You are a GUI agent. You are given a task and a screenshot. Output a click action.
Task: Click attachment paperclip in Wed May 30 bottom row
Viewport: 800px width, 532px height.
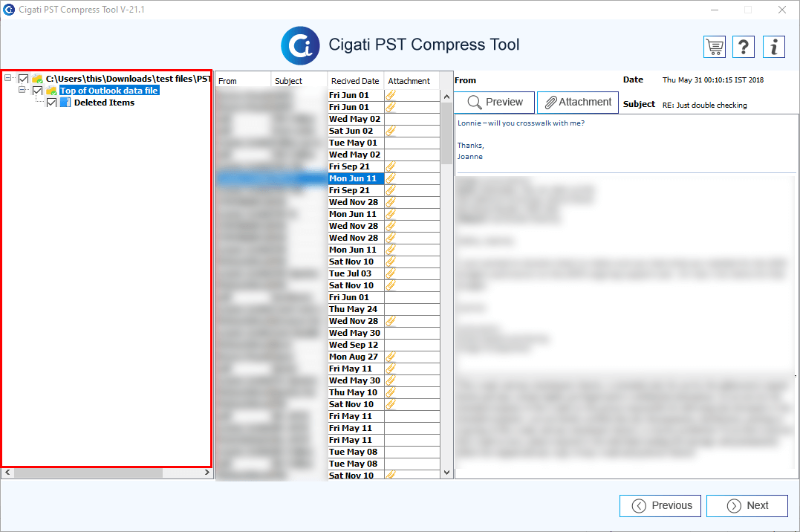[390, 380]
